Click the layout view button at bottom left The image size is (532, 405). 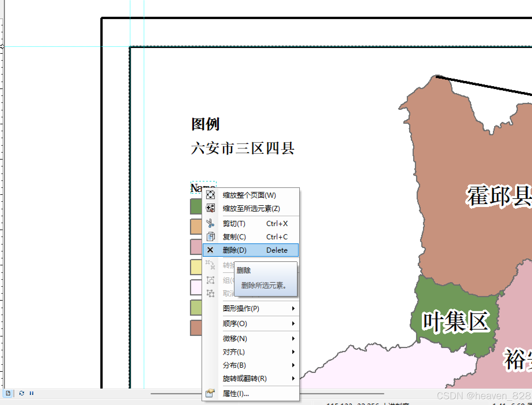tap(8, 393)
